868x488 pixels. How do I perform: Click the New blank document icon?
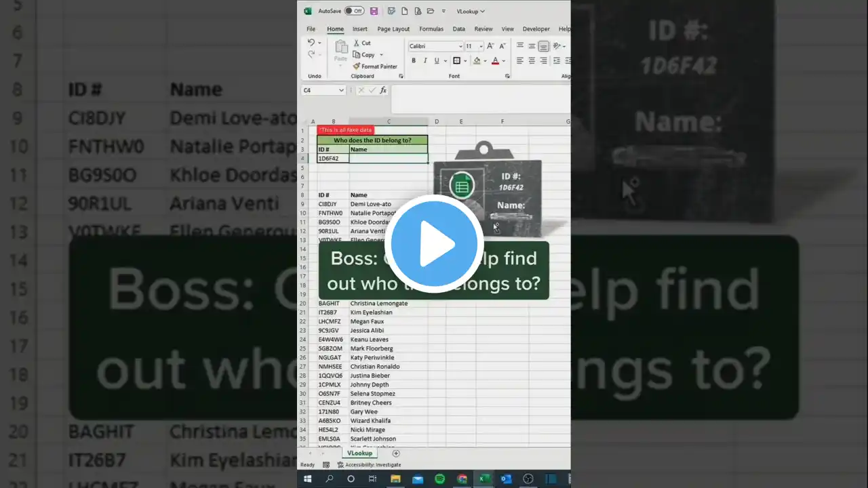pos(405,11)
